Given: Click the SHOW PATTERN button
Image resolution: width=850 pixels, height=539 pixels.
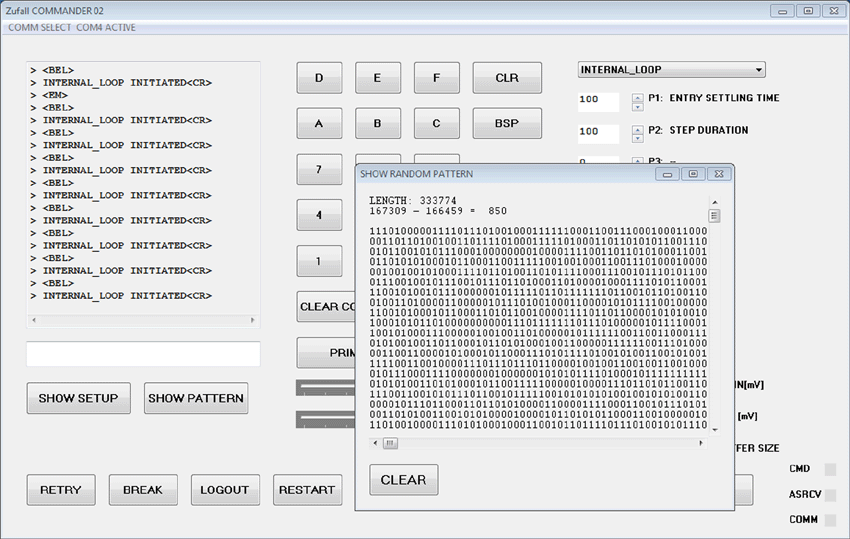Looking at the screenshot, I should [196, 398].
